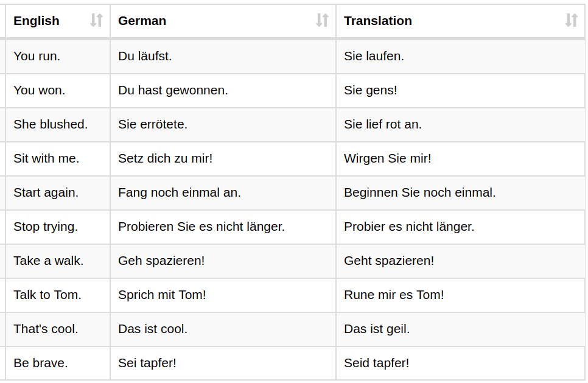This screenshot has height=383, width=588.
Task: Sort table by the German header
Action: (x=142, y=21)
